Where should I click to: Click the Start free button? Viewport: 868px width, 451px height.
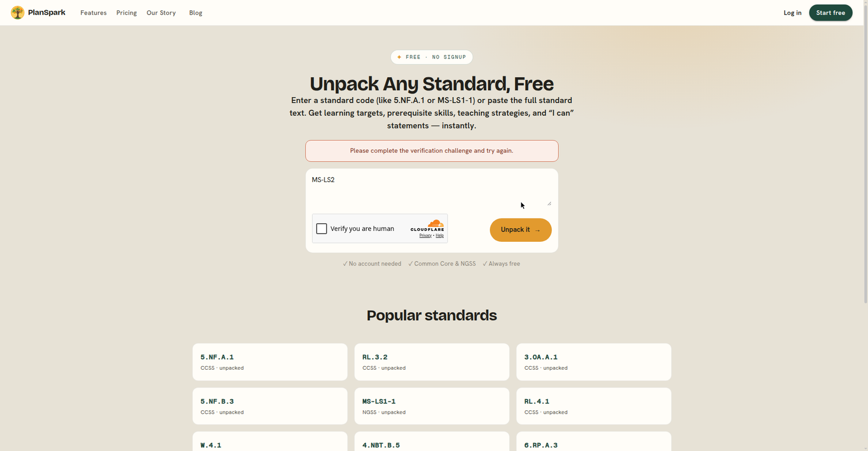click(831, 12)
